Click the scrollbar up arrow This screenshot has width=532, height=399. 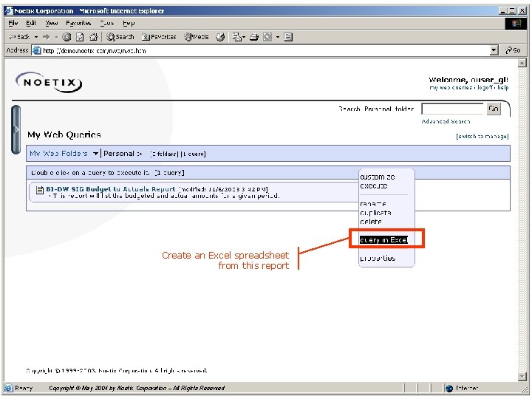pos(522,63)
